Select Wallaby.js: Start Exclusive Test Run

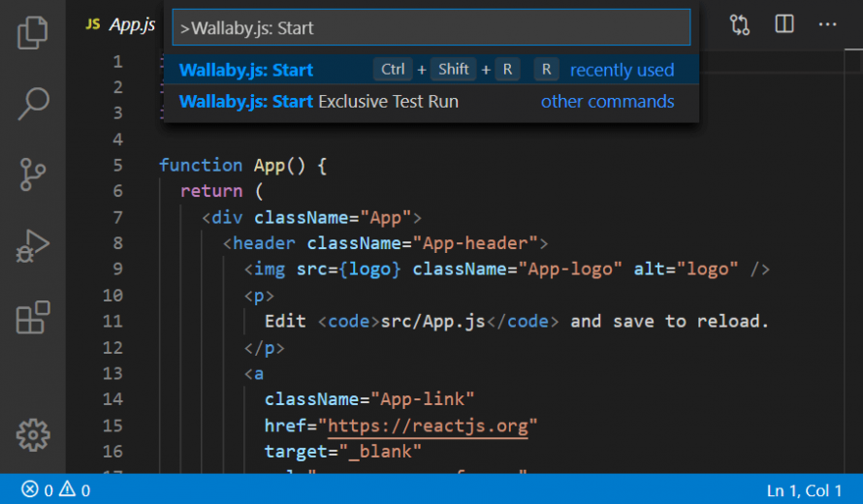click(x=431, y=101)
